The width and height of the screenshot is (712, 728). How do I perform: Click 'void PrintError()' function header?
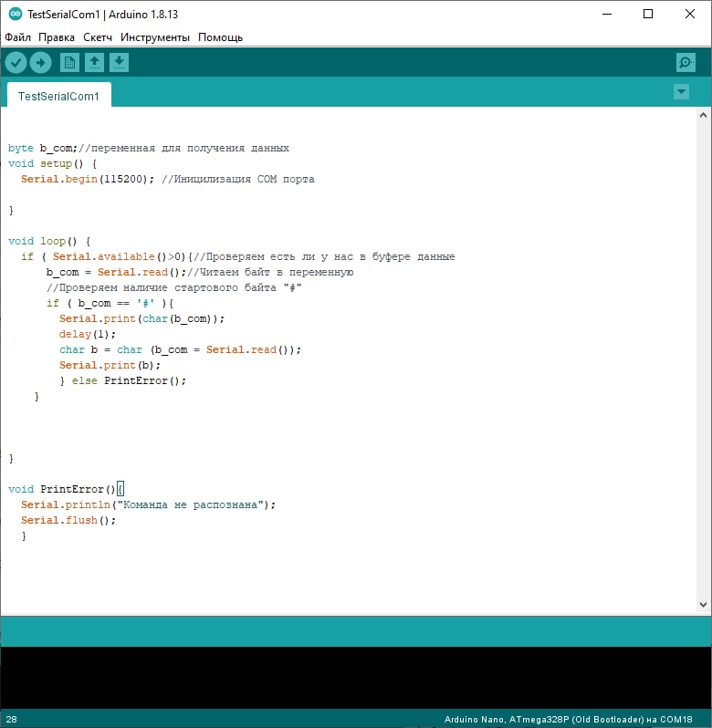pyautogui.click(x=61, y=489)
